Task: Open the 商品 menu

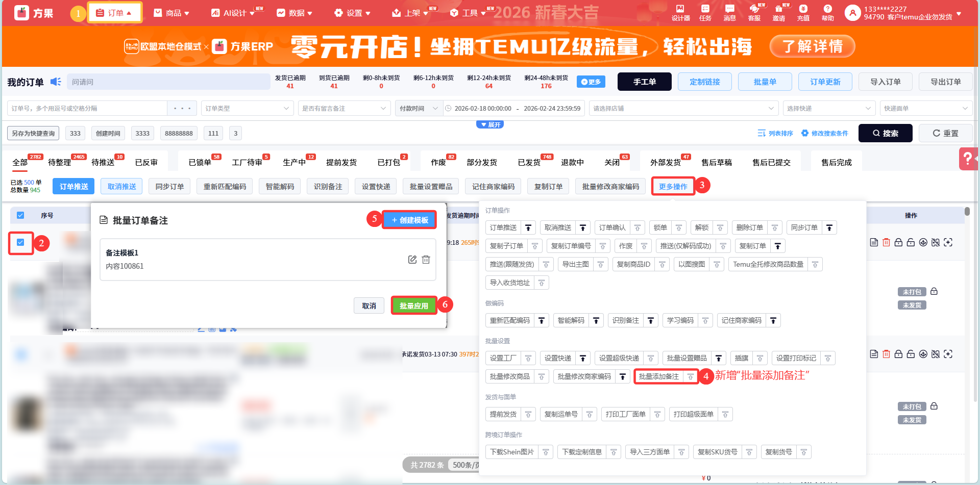Action: [171, 13]
